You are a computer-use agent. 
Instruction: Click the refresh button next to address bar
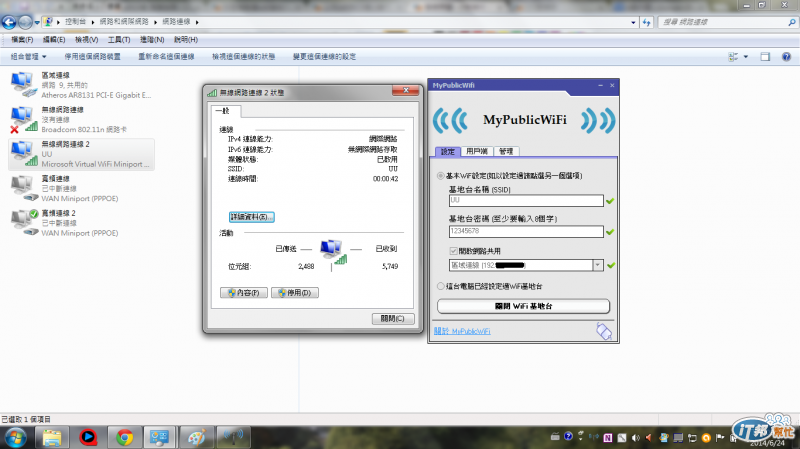(646, 22)
